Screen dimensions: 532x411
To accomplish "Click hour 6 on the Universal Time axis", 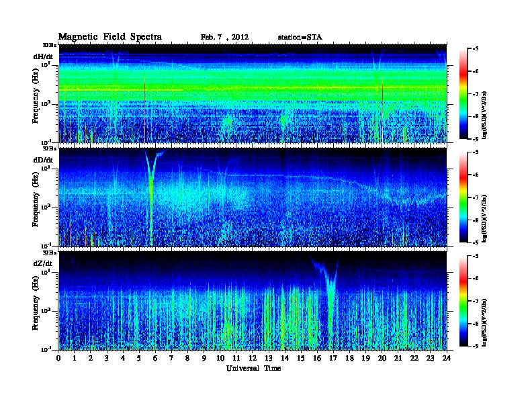I will (x=155, y=358).
